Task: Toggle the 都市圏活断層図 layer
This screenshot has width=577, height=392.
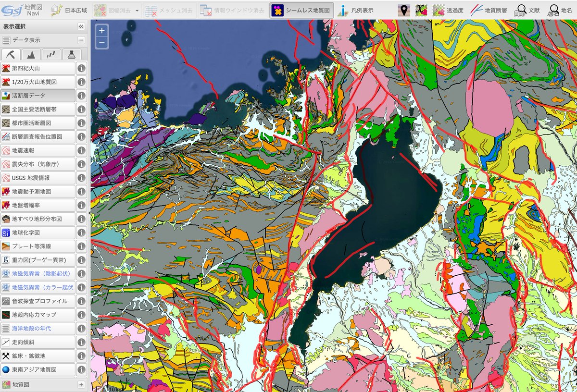Action: coord(38,123)
